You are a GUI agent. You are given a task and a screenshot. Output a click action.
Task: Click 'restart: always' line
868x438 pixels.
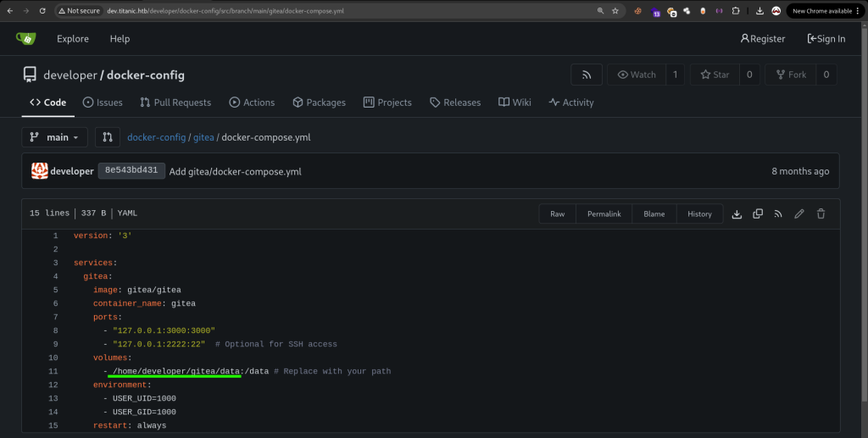pos(130,425)
